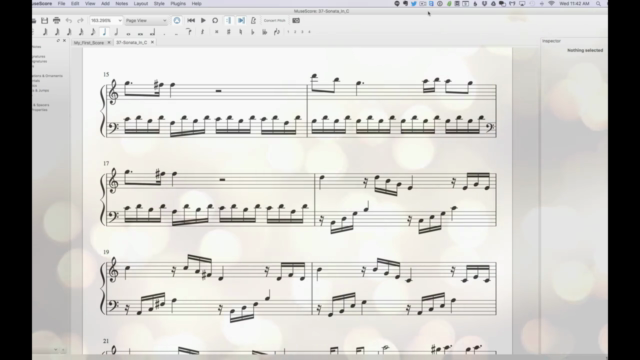Open the Style menu
This screenshot has height=360, width=640.
159,4
